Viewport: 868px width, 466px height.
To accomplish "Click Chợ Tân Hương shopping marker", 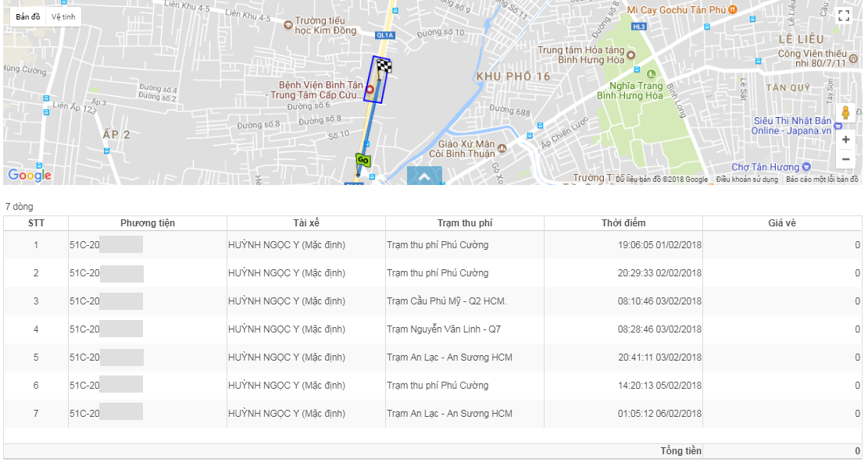I will [806, 167].
